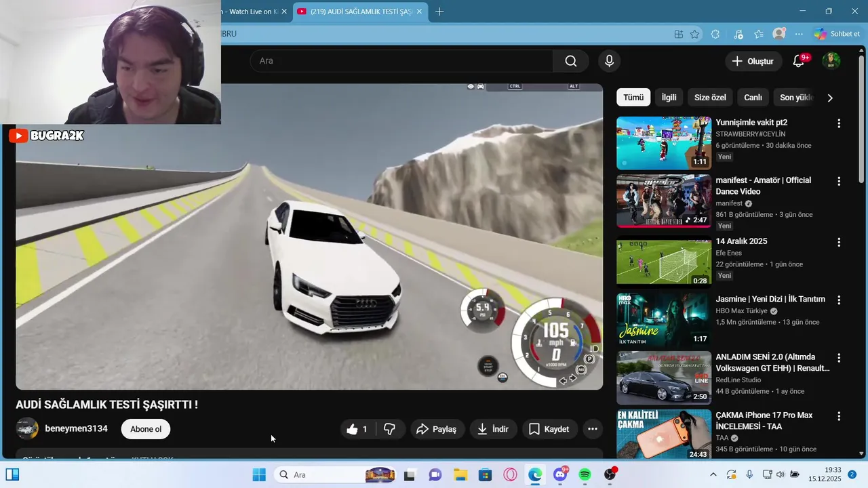The height and width of the screenshot is (488, 868).
Task: Focus the YouTube Ara search field
Action: tap(401, 61)
